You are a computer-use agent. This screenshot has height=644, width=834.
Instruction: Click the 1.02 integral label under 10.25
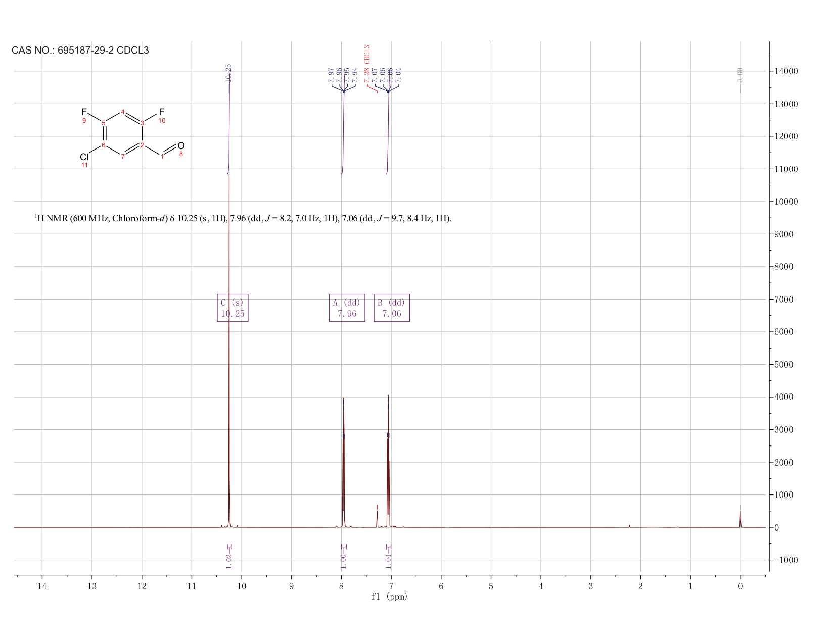[229, 560]
